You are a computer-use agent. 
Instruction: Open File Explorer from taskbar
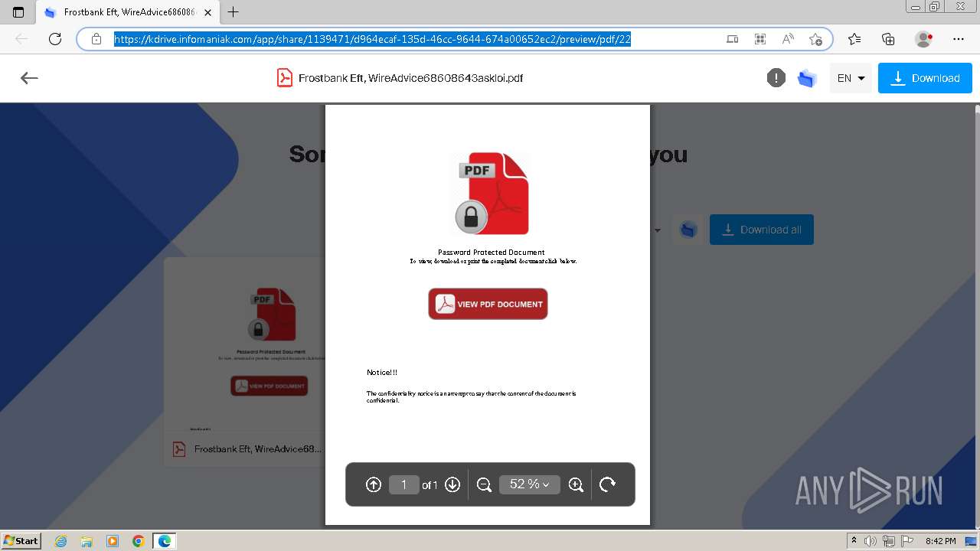click(87, 541)
